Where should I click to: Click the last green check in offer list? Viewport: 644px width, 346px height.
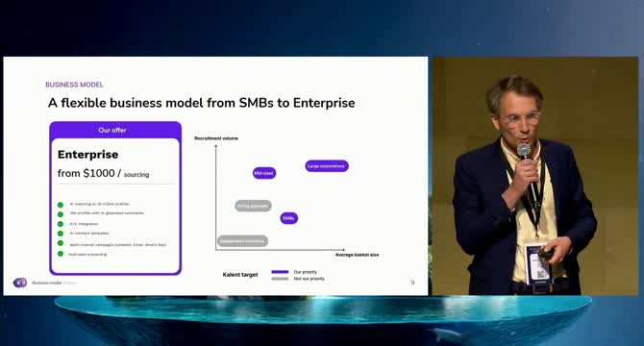tap(61, 254)
